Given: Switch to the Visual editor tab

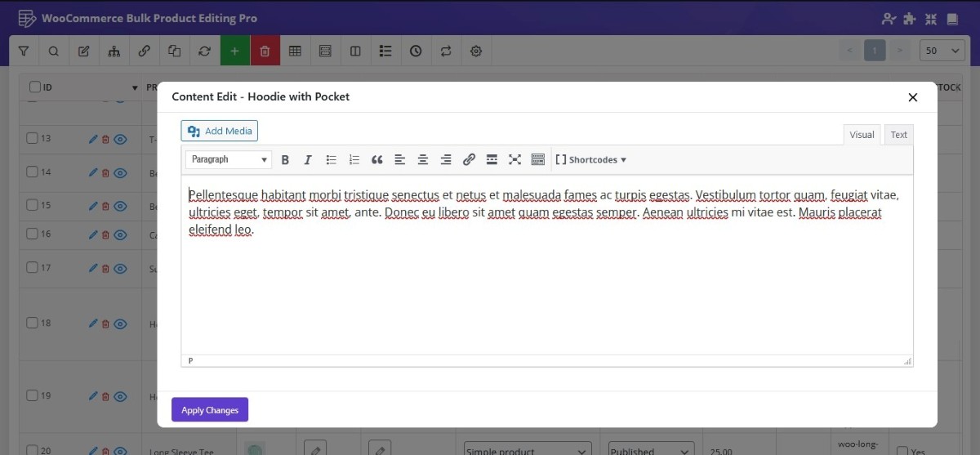Looking at the screenshot, I should [862, 135].
